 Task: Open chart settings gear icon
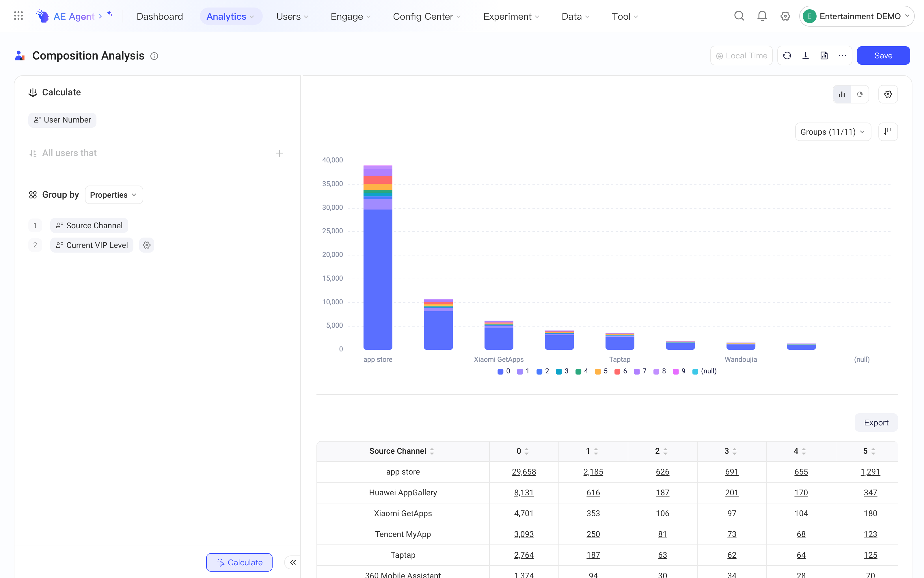tap(888, 95)
